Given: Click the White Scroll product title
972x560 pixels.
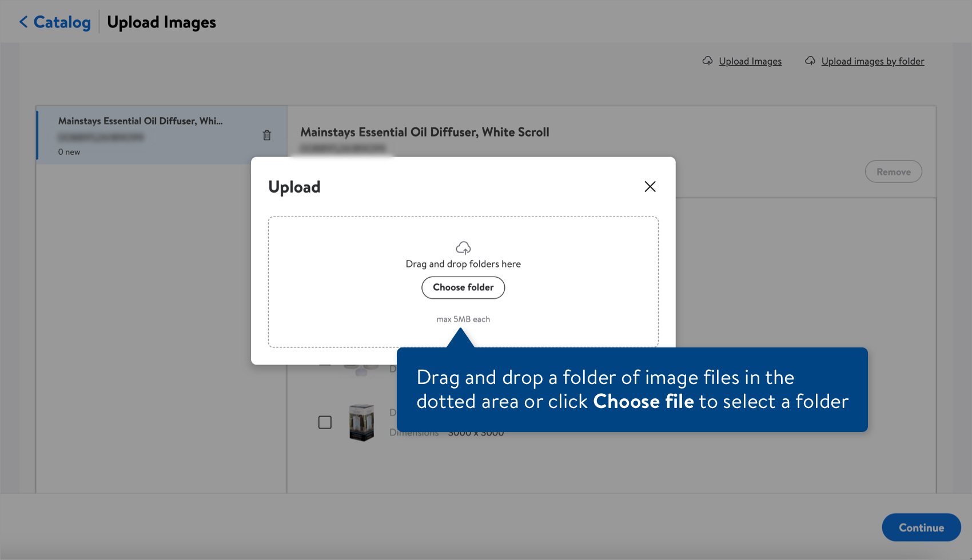Looking at the screenshot, I should click(424, 131).
